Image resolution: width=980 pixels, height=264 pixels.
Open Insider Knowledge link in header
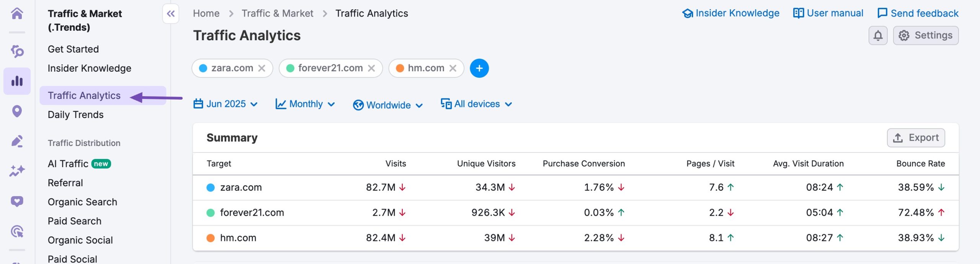pyautogui.click(x=731, y=13)
